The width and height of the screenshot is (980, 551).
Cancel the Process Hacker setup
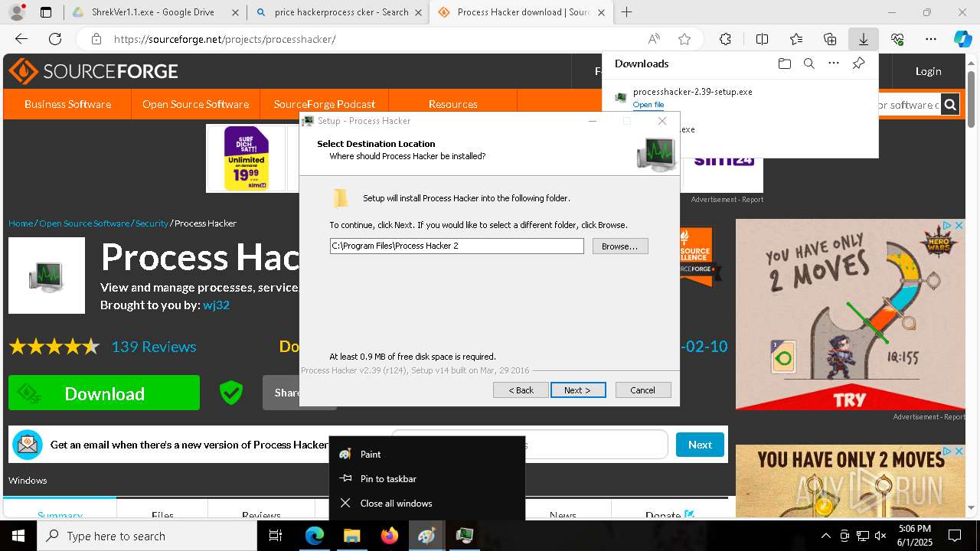point(643,390)
